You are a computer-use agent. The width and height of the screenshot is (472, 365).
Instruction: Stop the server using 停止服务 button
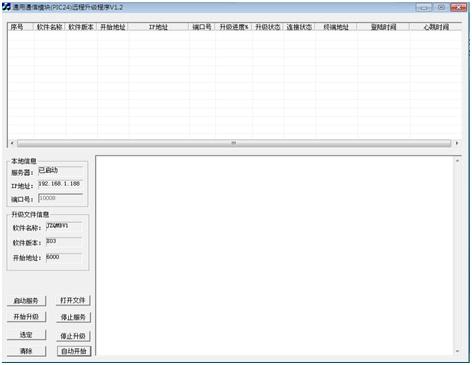(73, 317)
